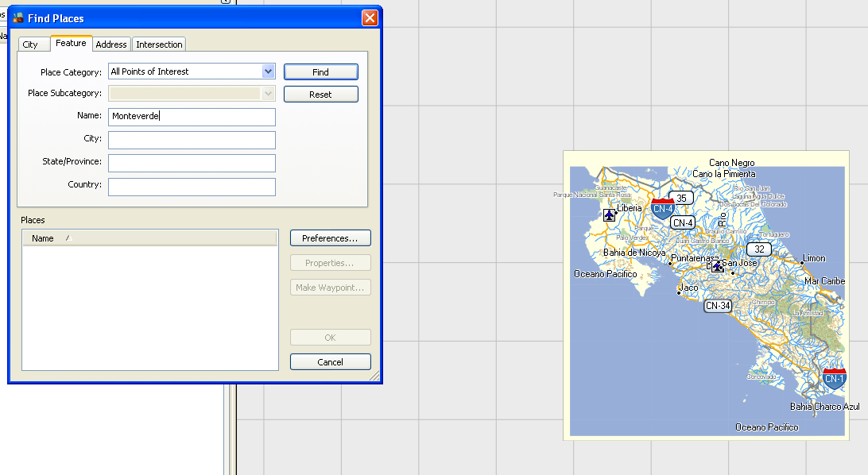This screenshot has width=868, height=475.
Task: Click inside the State/Province text field
Action: [192, 162]
